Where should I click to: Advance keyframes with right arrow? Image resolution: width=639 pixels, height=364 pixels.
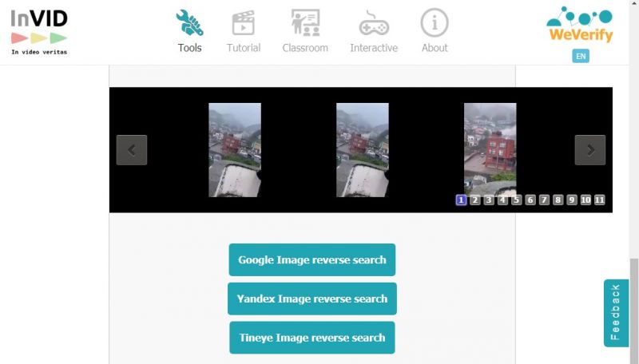(x=590, y=150)
